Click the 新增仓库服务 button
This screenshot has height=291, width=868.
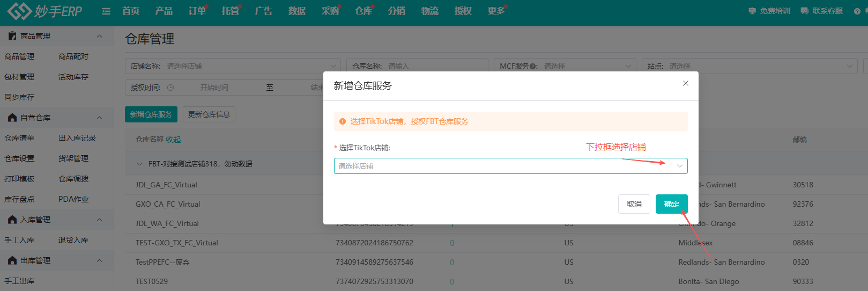click(151, 114)
